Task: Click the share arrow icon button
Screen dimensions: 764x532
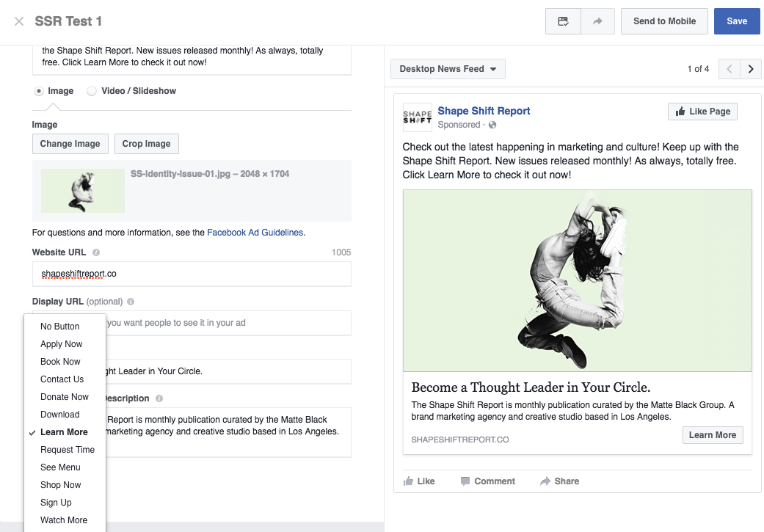Action: [598, 21]
